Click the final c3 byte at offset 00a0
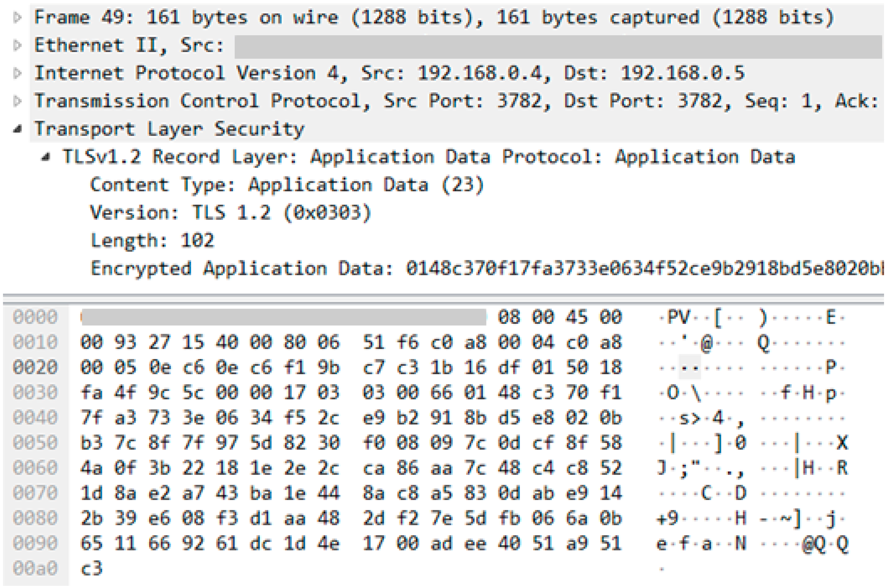890x588 pixels. (x=91, y=568)
